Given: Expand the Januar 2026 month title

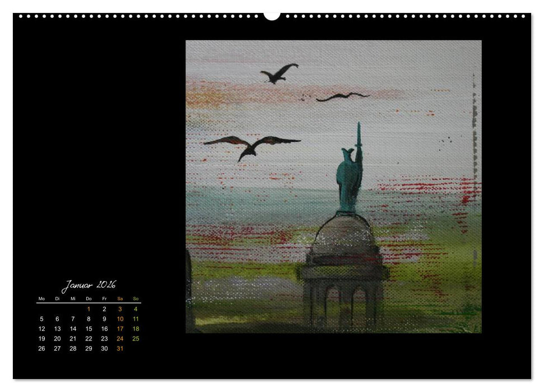Looking at the screenshot, I should [x=91, y=284].
